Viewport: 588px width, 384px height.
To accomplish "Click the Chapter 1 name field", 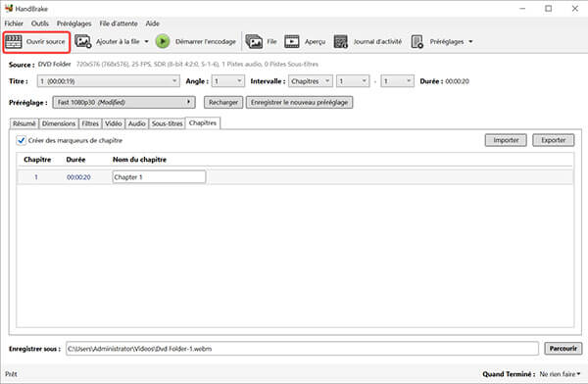I will pos(159,177).
